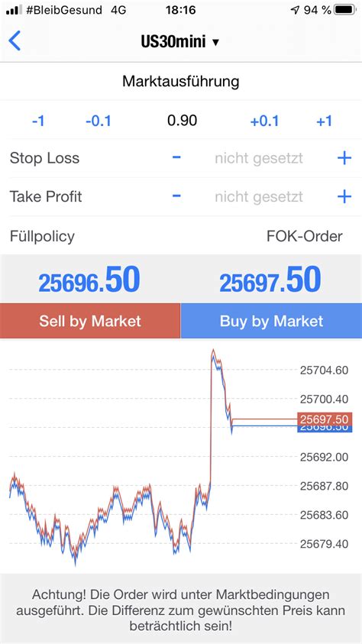Tap the Stop Loss 'nicht gesetzt' field

coord(259,158)
